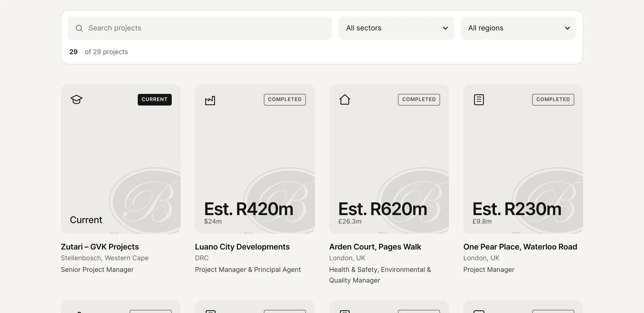
Task: Click the graduation cap icon on Zutari card
Action: pyautogui.click(x=76, y=99)
